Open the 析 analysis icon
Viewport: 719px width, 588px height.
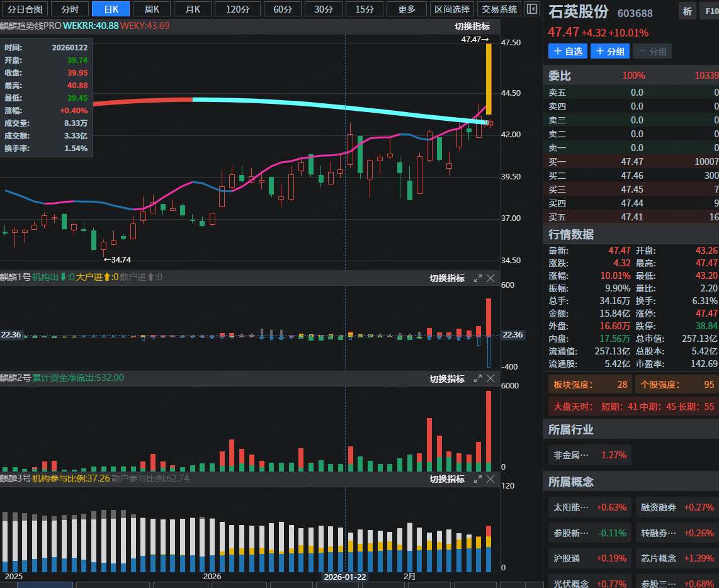pyautogui.click(x=687, y=11)
